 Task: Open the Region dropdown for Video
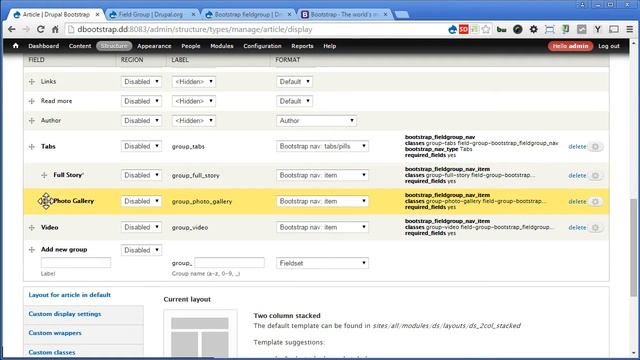[x=141, y=227]
